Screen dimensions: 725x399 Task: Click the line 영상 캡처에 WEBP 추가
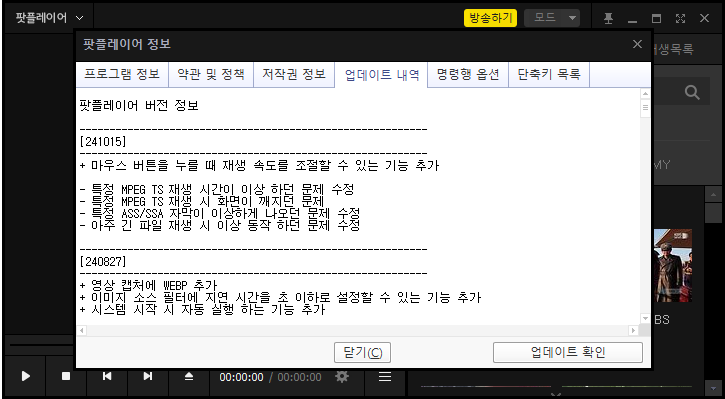point(148,285)
